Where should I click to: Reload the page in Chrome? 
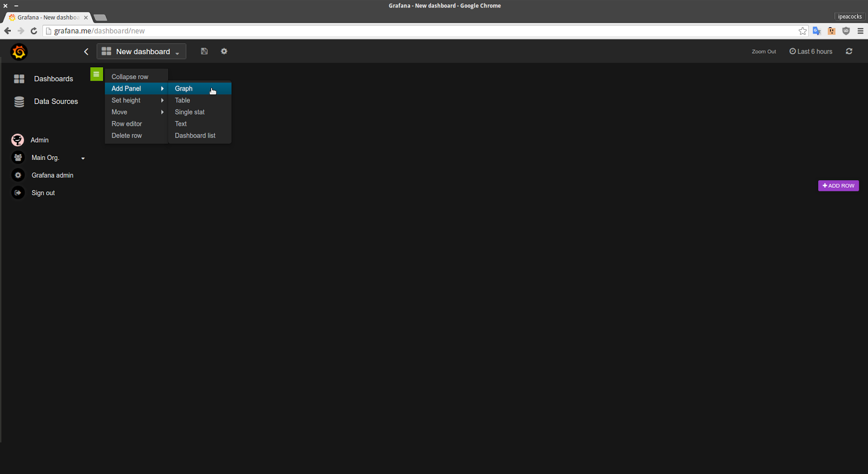click(x=34, y=31)
